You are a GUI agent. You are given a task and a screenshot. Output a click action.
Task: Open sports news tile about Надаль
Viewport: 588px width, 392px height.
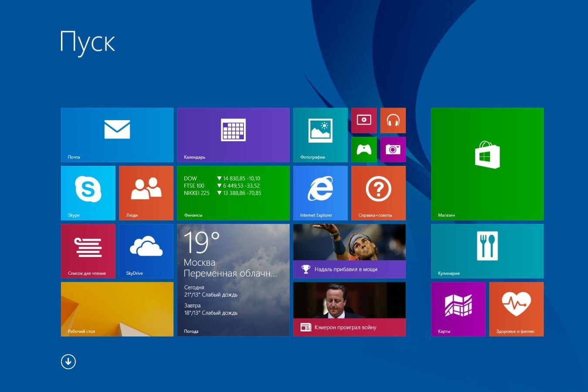349,251
